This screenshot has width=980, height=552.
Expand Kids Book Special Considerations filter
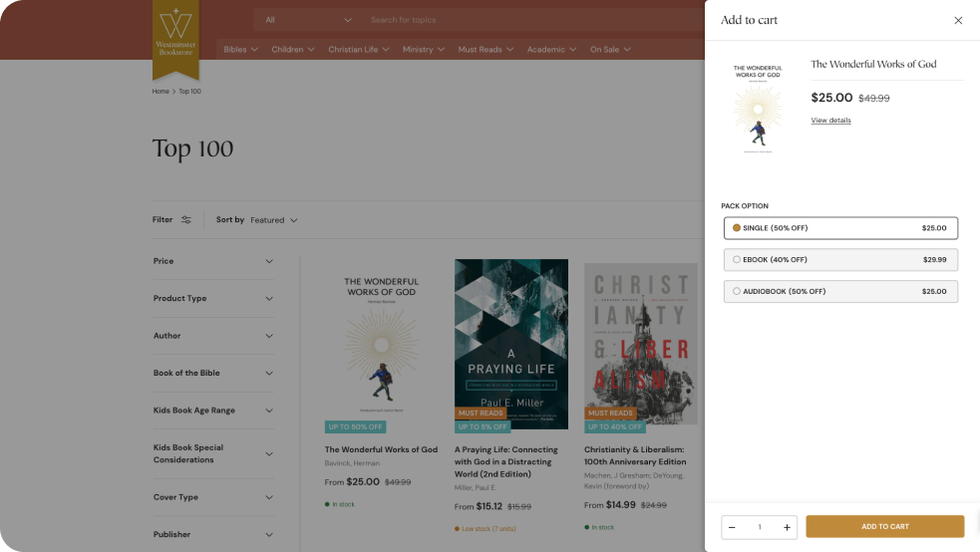pos(213,454)
